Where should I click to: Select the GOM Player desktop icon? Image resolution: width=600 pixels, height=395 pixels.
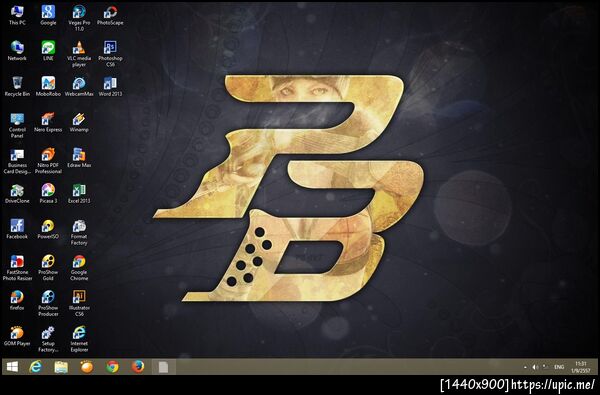pos(17,336)
